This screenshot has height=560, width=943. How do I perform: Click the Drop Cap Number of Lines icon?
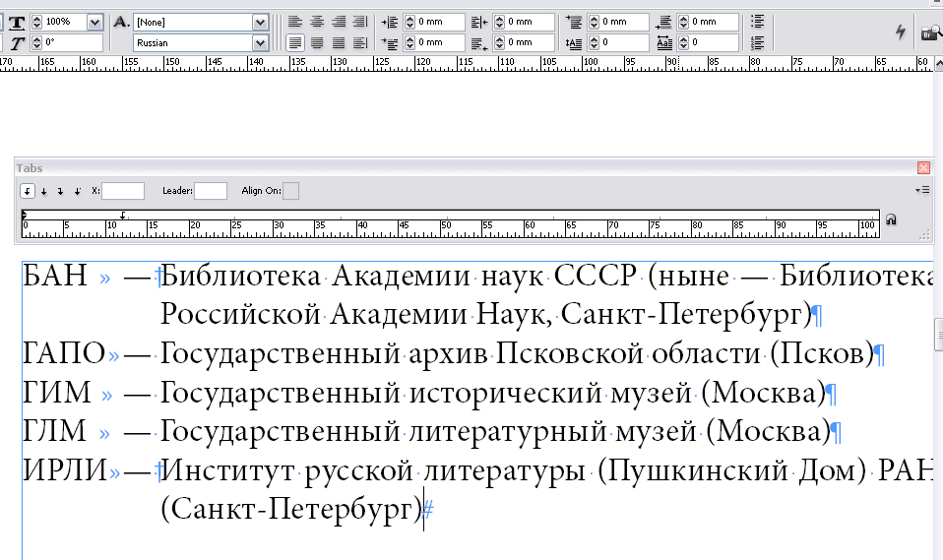[574, 42]
